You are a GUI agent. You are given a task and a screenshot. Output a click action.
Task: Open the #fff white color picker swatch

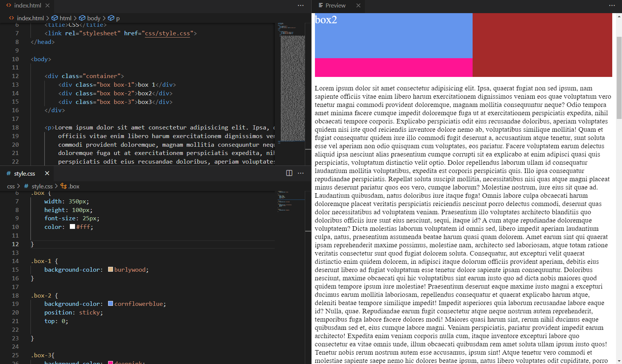point(72,227)
